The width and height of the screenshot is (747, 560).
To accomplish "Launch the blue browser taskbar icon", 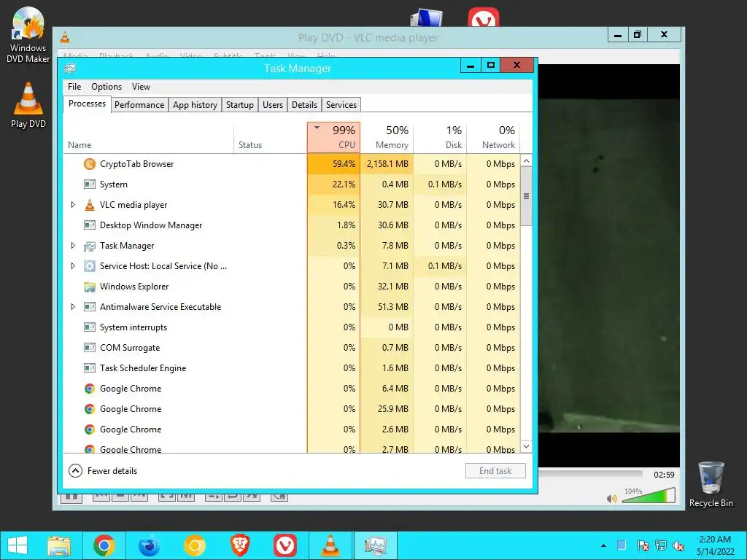I will point(149,545).
